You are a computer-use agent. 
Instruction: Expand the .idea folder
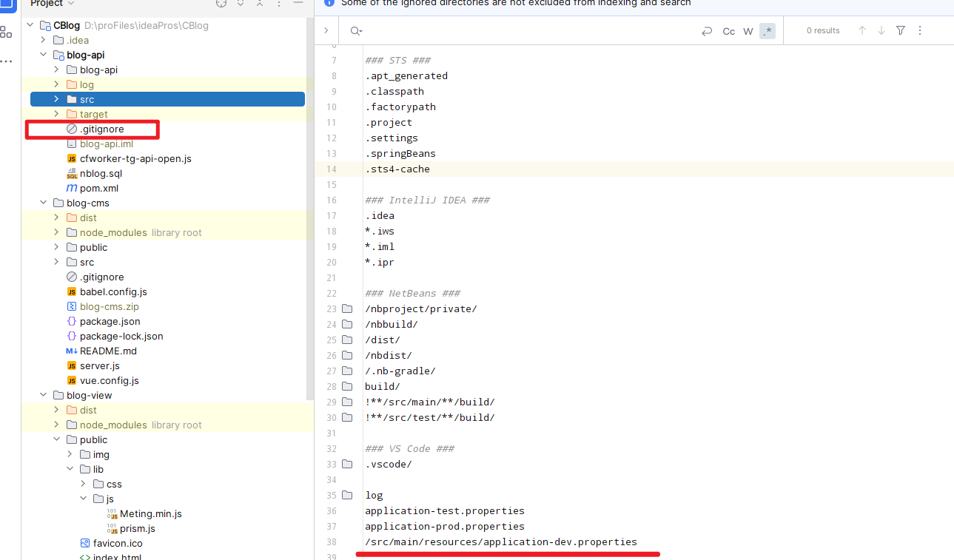coord(44,40)
